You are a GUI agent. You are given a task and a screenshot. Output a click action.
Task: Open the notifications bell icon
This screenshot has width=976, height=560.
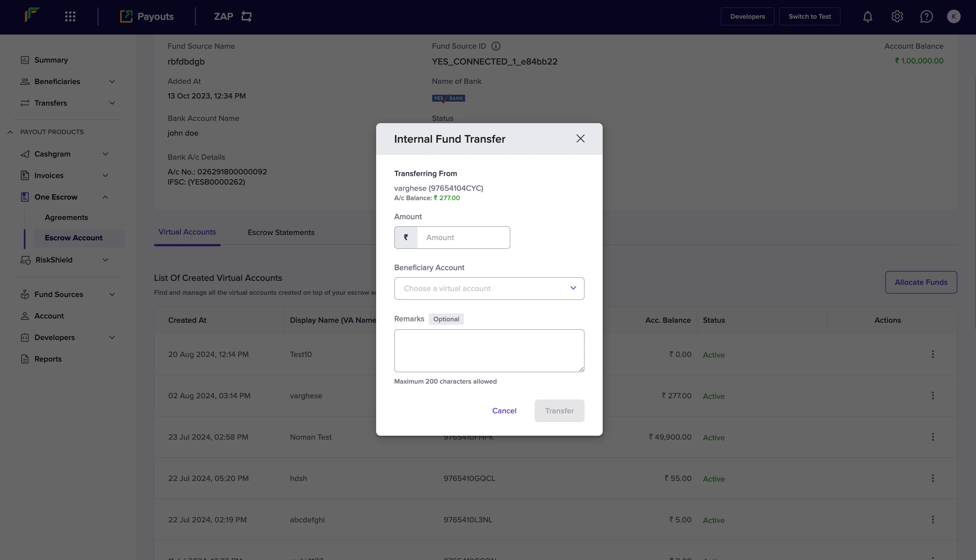click(868, 16)
